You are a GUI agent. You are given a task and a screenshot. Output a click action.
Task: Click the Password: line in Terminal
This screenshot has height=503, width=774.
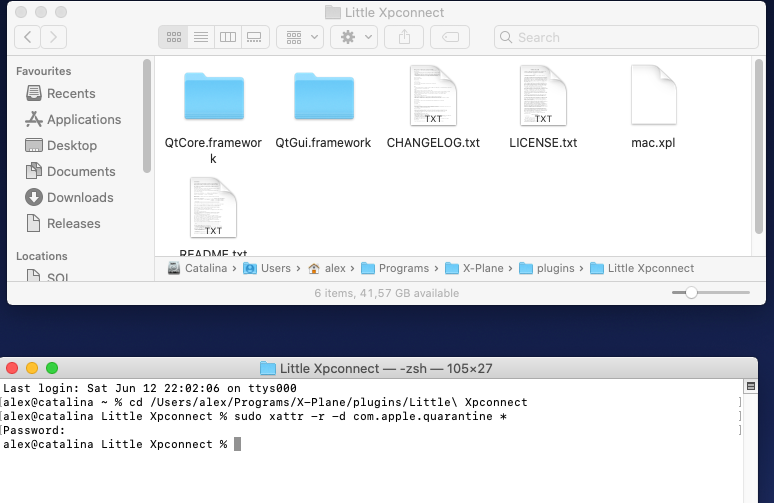34,430
